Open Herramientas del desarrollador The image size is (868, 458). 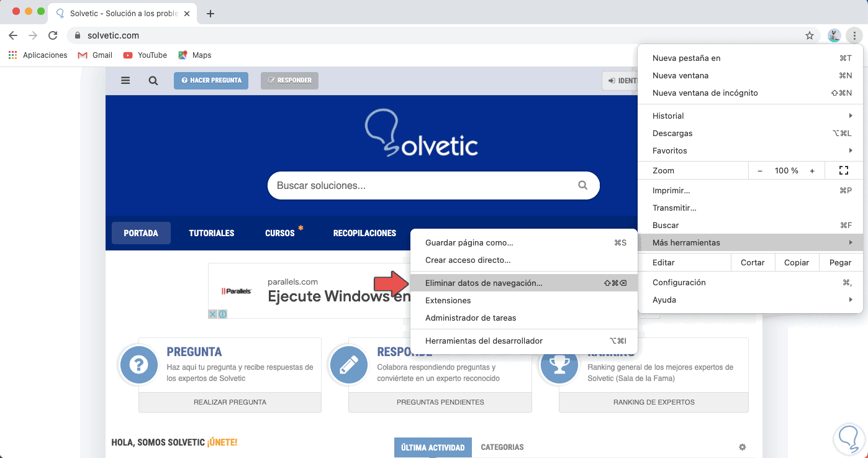point(524,341)
